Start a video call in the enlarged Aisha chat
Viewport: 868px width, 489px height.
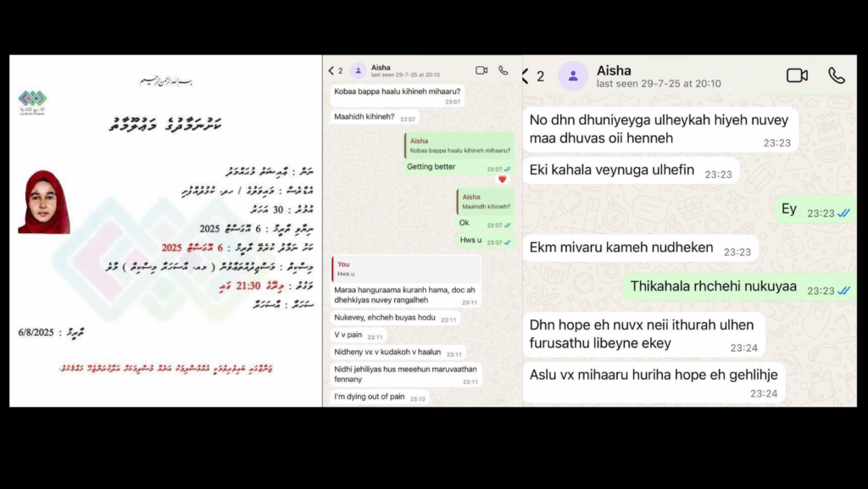pos(797,75)
